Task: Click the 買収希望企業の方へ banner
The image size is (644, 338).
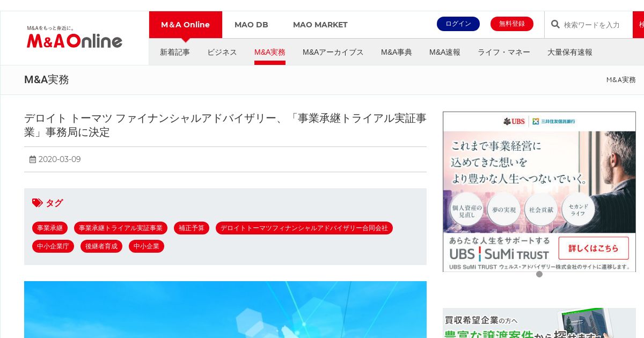Action: click(539, 323)
